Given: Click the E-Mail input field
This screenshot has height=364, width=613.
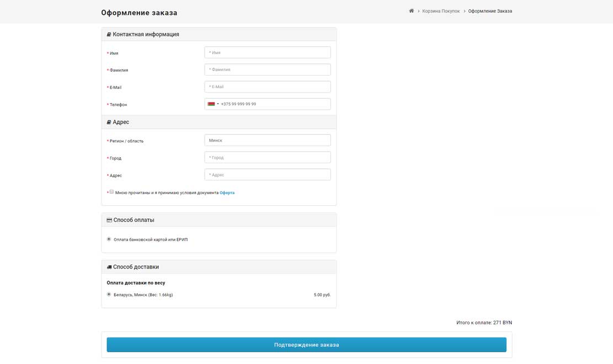Looking at the screenshot, I should 267,87.
